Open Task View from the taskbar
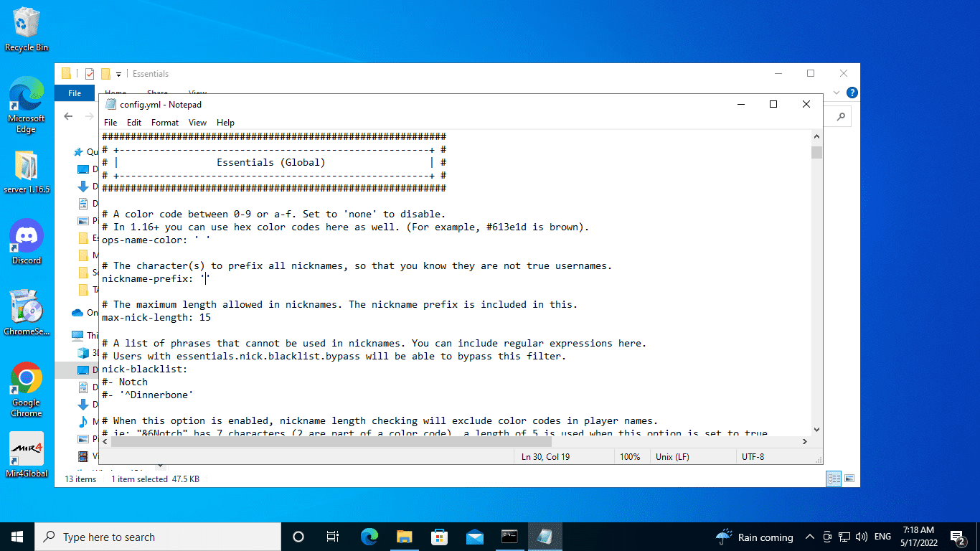This screenshot has height=551, width=980. point(333,537)
